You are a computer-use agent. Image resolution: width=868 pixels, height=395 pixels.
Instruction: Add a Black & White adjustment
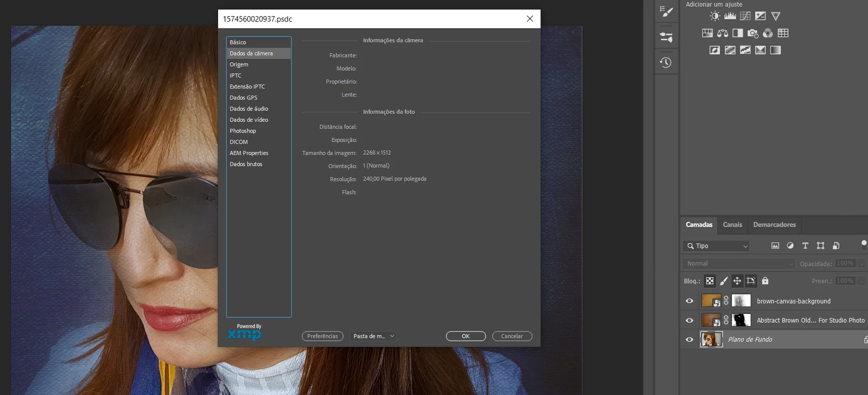(x=738, y=33)
